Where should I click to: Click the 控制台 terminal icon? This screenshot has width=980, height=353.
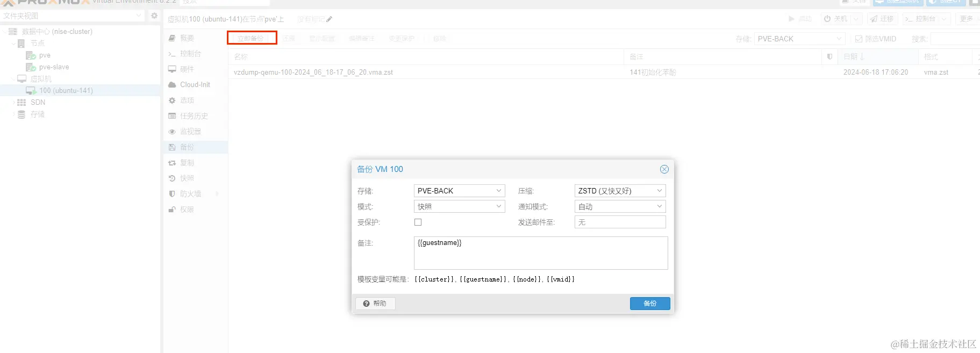(172, 54)
